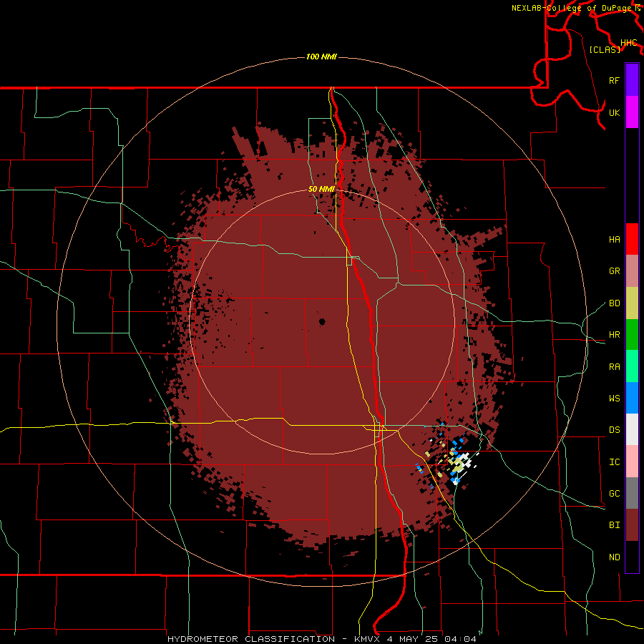Click the GC gray legend swatch
Screen dimensions: 644x644
pyautogui.click(x=632, y=493)
